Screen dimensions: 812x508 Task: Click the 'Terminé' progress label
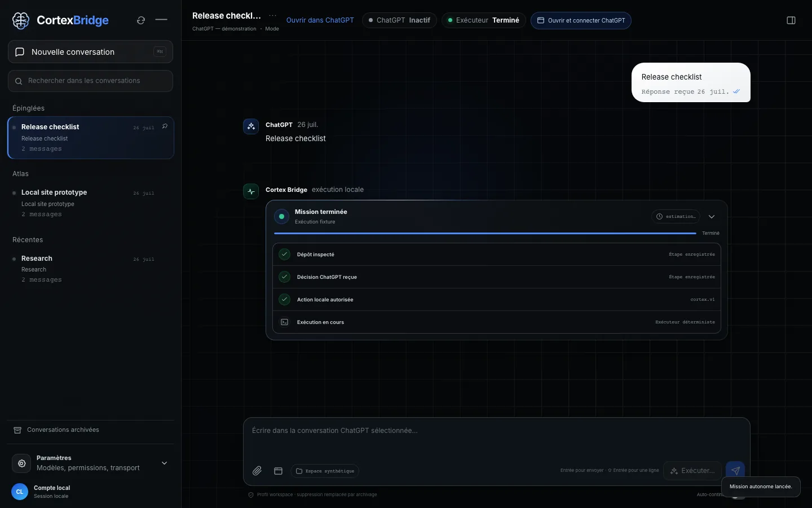click(710, 233)
